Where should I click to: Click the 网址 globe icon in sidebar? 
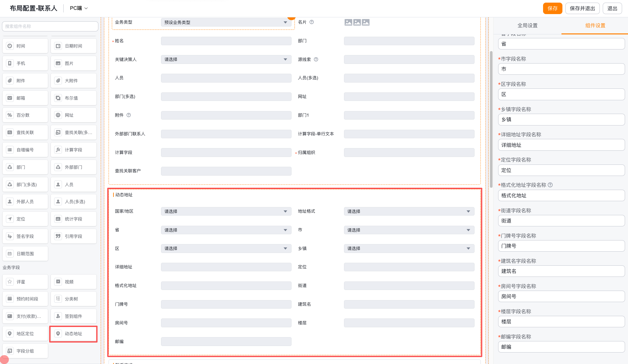click(58, 115)
